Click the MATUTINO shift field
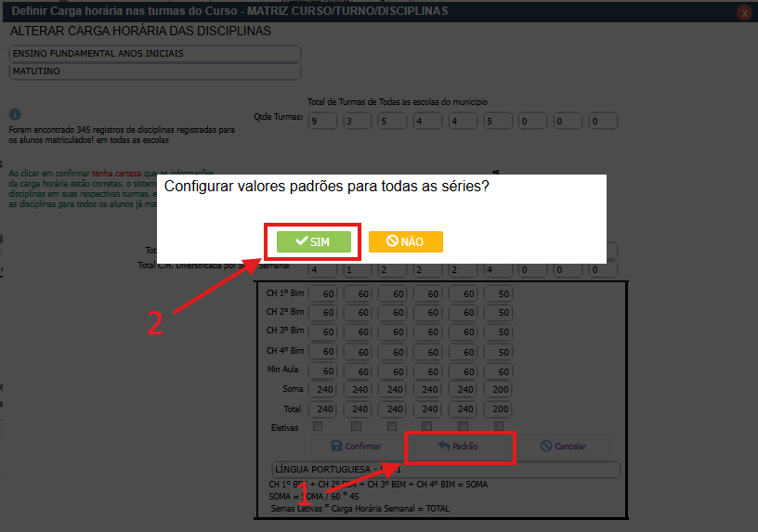This screenshot has width=758, height=532. click(155, 71)
